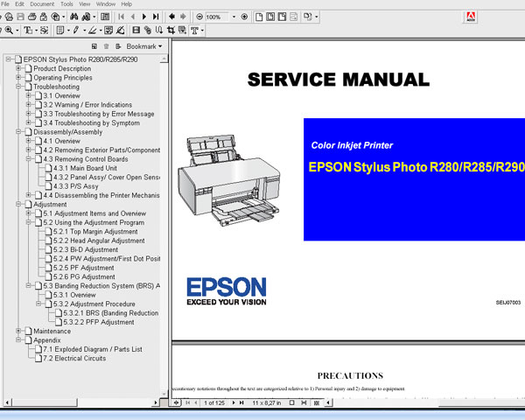This screenshot has height=420, width=525.
Task: Select the Fit Page view icon
Action: click(x=270, y=17)
